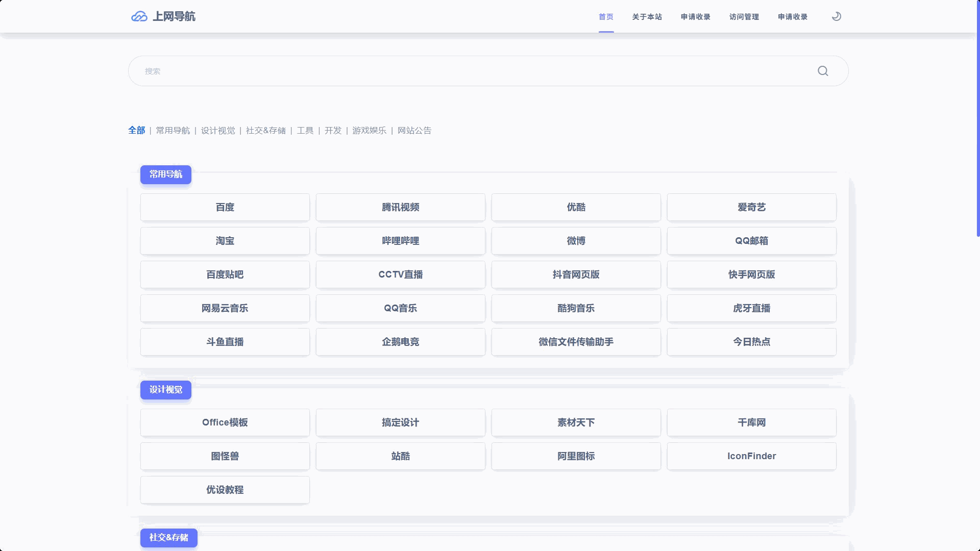Open the 今日热点 site card
The width and height of the screenshot is (980, 551).
pyautogui.click(x=752, y=342)
